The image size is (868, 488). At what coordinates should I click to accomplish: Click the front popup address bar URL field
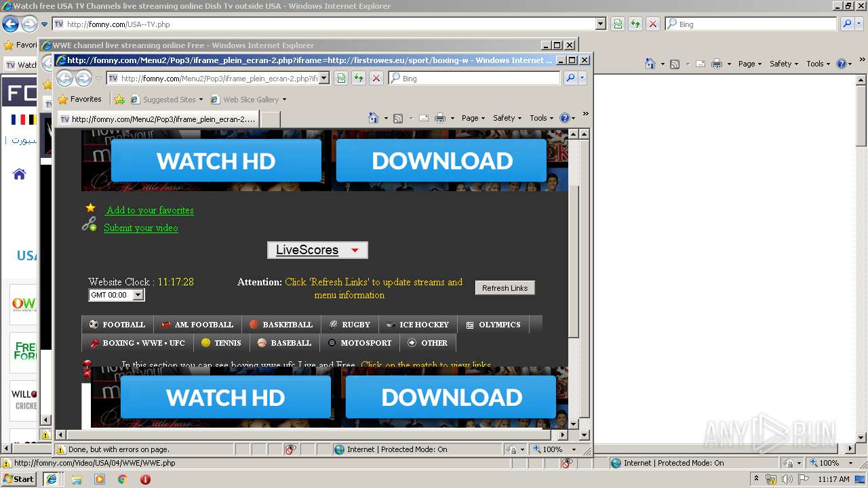(218, 78)
